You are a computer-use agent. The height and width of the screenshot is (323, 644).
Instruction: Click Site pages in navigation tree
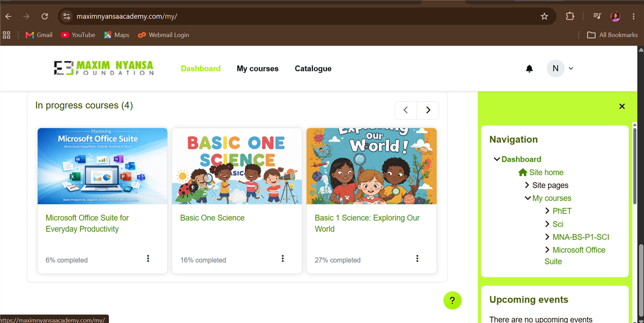click(x=550, y=185)
